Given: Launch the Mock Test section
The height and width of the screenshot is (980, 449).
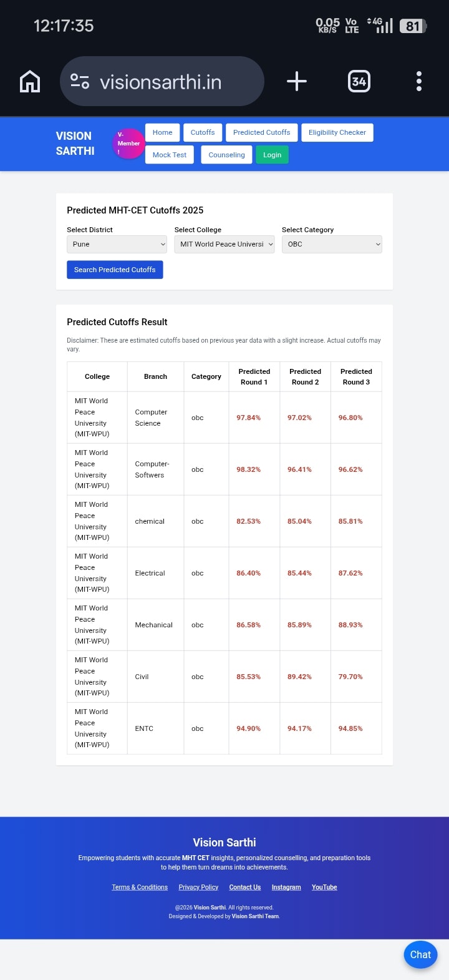Looking at the screenshot, I should (169, 154).
